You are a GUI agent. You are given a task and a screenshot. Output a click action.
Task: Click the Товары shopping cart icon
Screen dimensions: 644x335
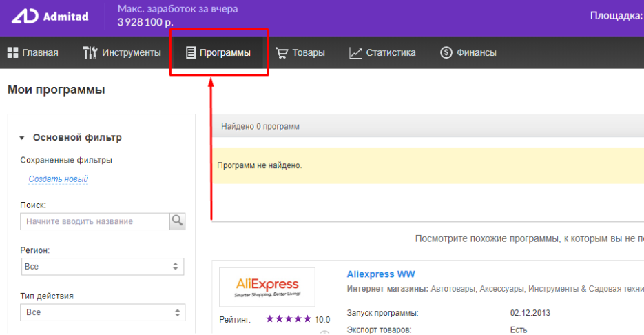coord(282,52)
